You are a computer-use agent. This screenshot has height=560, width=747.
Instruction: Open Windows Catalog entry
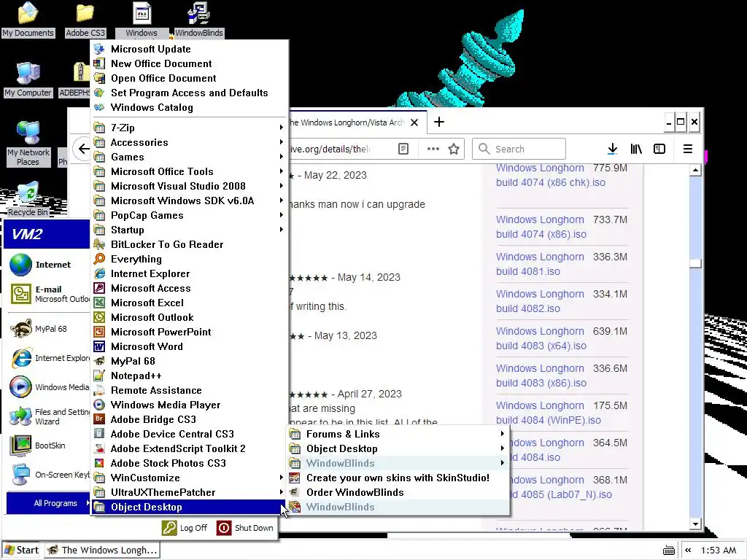pyautogui.click(x=189, y=107)
